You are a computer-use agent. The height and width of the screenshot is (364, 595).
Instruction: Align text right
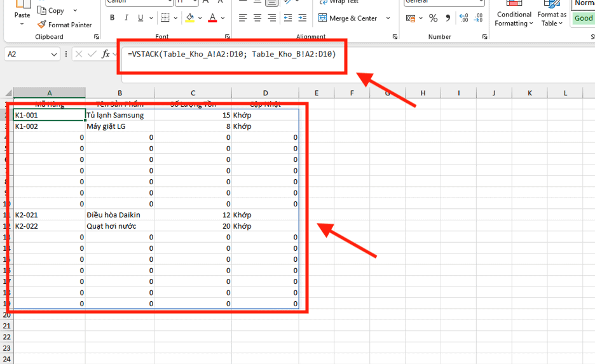coord(271,18)
